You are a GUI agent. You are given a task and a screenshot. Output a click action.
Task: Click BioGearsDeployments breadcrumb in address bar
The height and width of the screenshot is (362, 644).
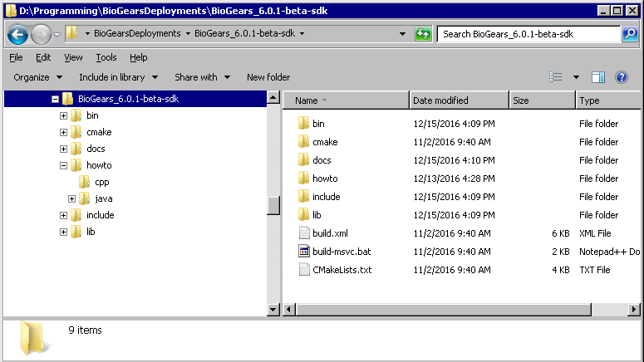click(137, 33)
